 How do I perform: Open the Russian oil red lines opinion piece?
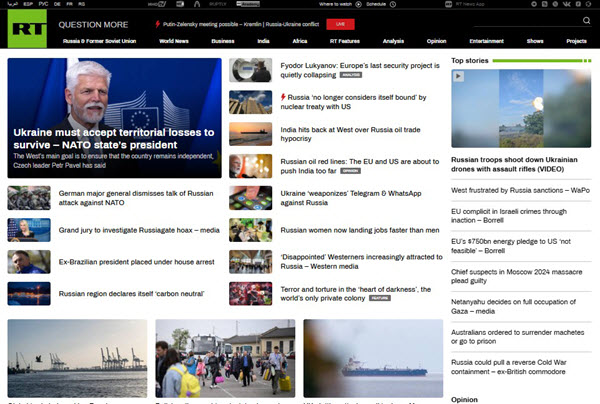tap(360, 166)
